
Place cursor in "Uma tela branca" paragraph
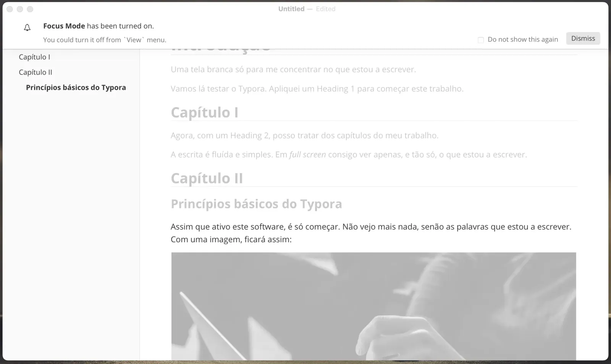[293, 69]
